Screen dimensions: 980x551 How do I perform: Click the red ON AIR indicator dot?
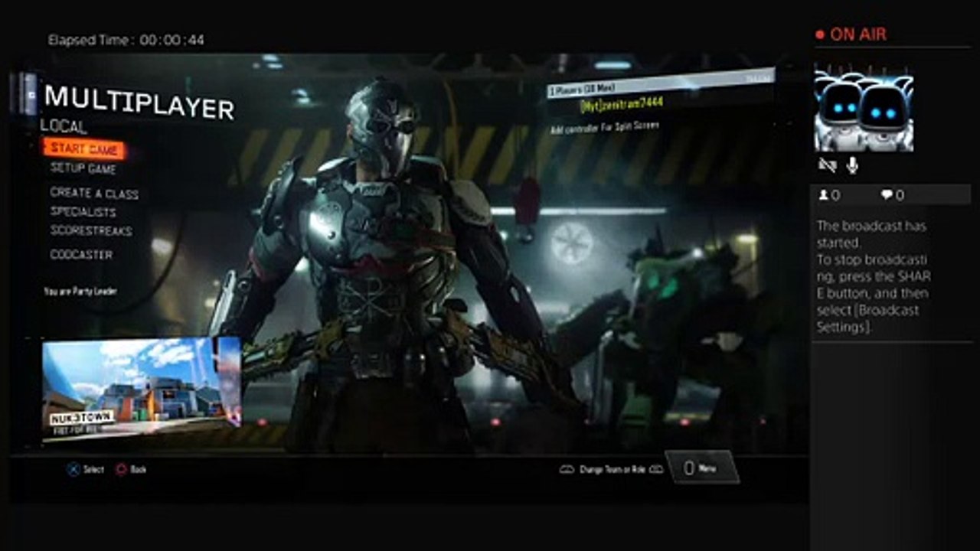820,34
